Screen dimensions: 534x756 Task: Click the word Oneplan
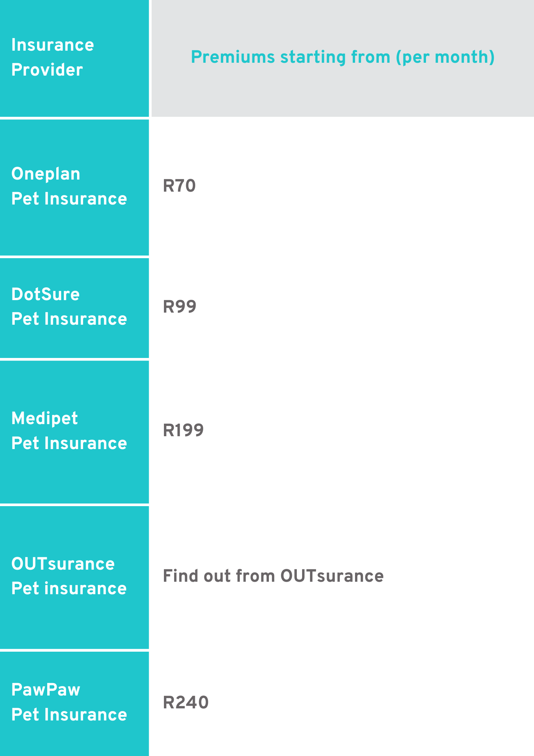point(46,174)
